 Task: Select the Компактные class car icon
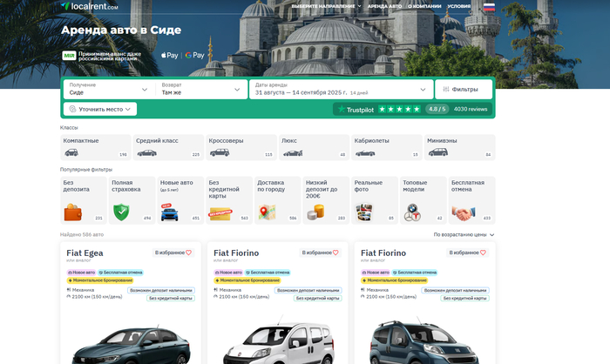[x=71, y=152]
